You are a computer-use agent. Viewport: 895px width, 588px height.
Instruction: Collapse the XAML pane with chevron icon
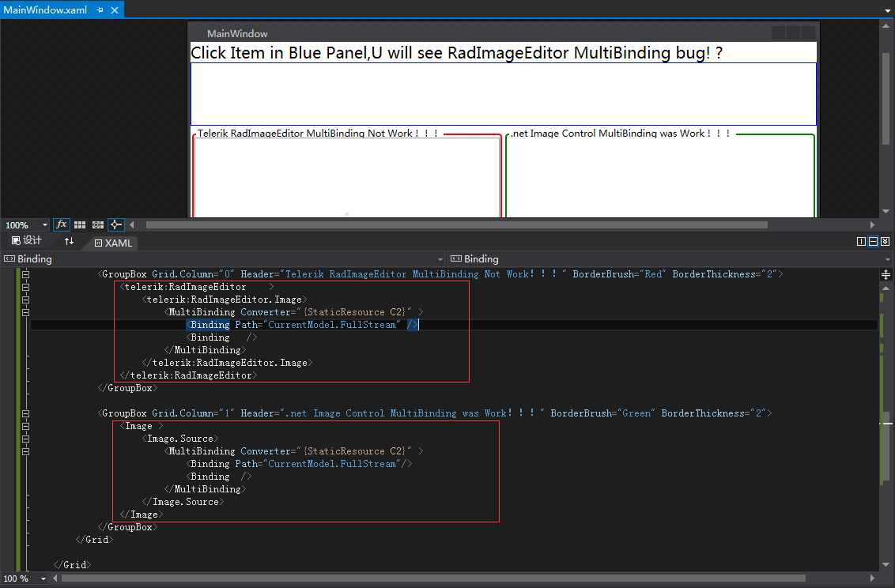pyautogui.click(x=886, y=242)
